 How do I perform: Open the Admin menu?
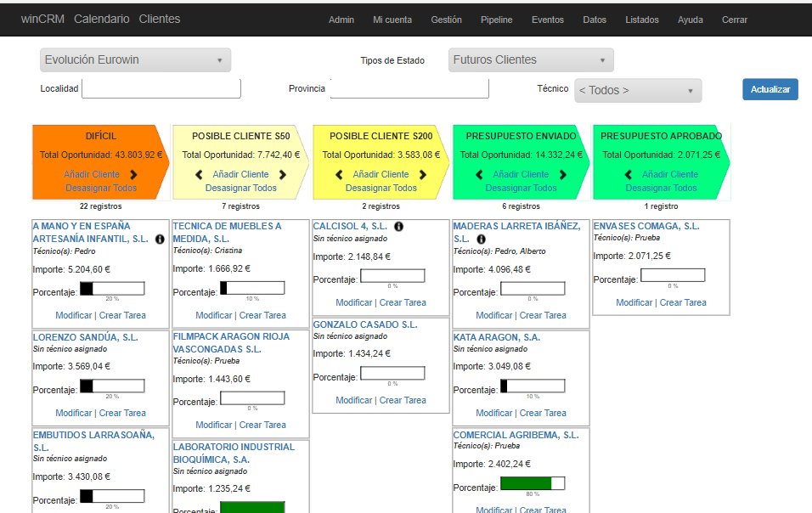pyautogui.click(x=341, y=20)
